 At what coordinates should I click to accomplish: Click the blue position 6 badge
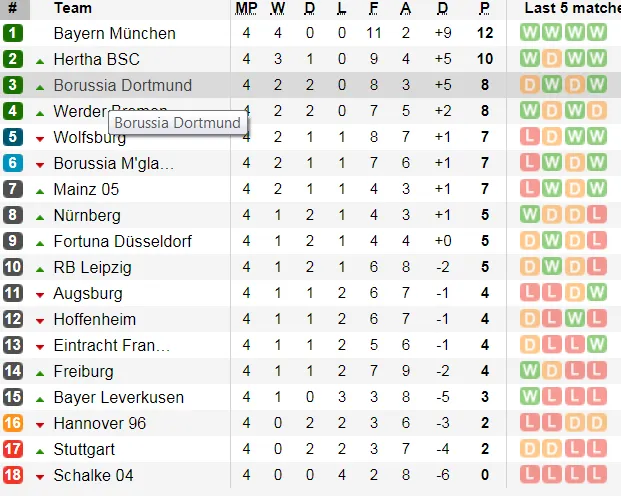pyautogui.click(x=13, y=163)
